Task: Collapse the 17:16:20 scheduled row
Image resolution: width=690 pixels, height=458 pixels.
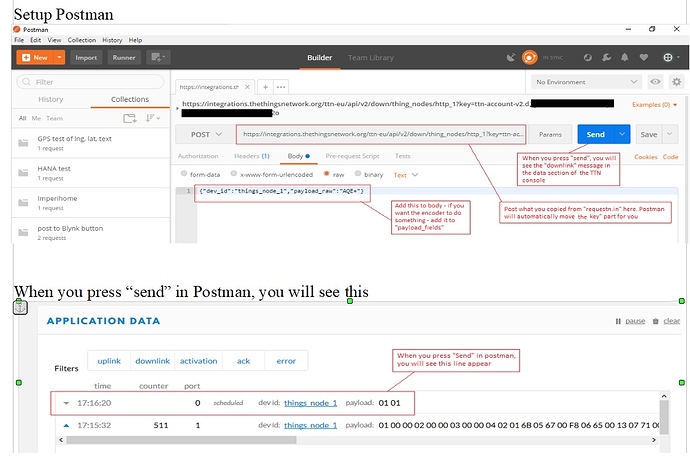Action: [x=66, y=403]
